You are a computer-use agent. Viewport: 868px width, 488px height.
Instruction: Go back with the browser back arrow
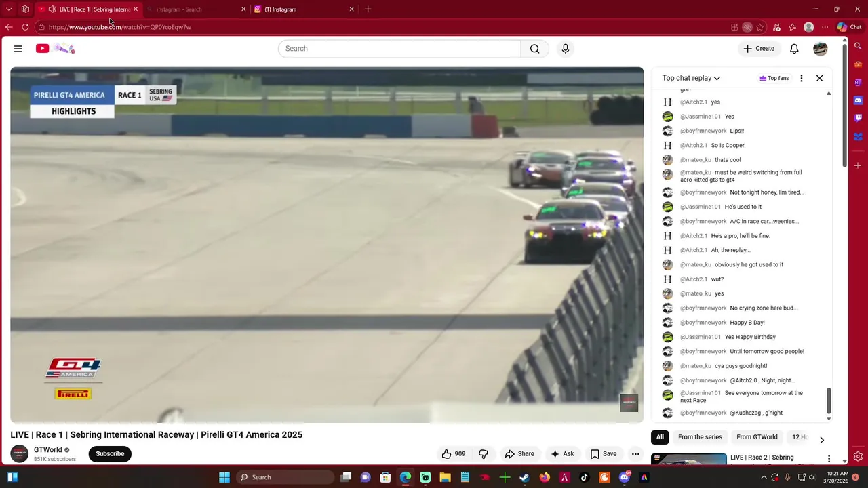[9, 27]
